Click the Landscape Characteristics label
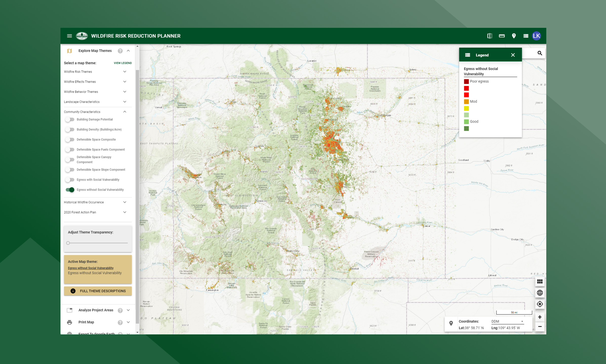 (x=82, y=102)
